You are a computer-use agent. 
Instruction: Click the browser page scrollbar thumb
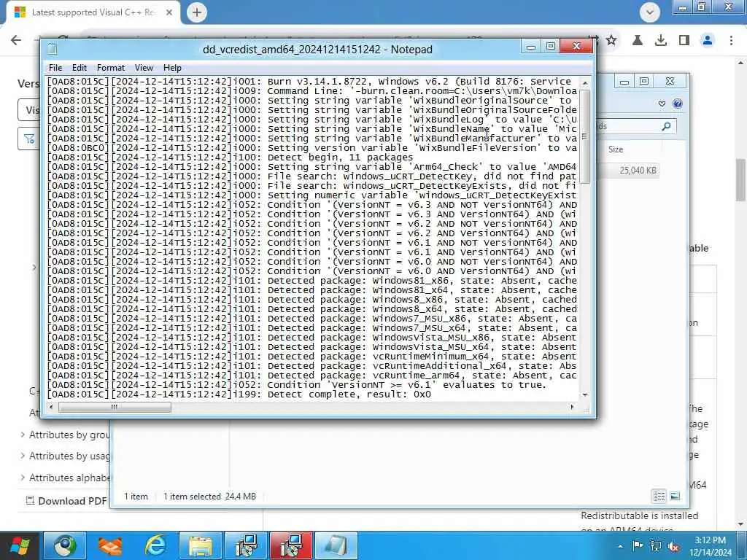(x=741, y=179)
